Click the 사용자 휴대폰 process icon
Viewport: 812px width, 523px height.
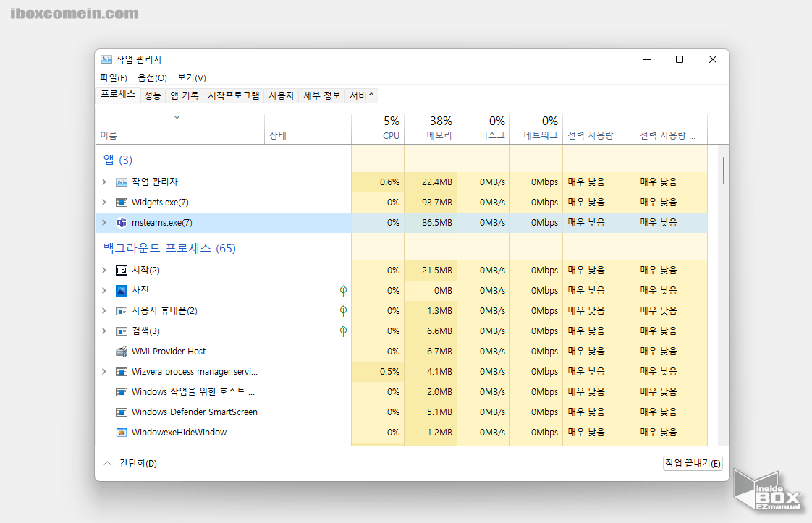[x=121, y=311]
